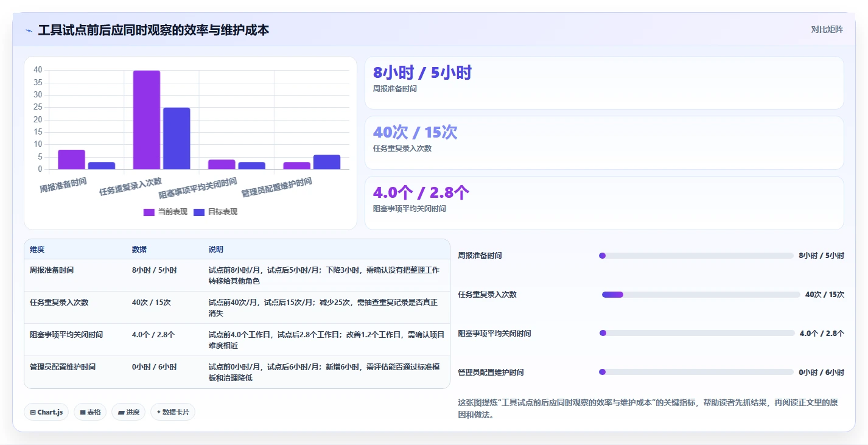
Task: Click the 阻塞事项平均关闭时间 progress bar
Action: [697, 333]
